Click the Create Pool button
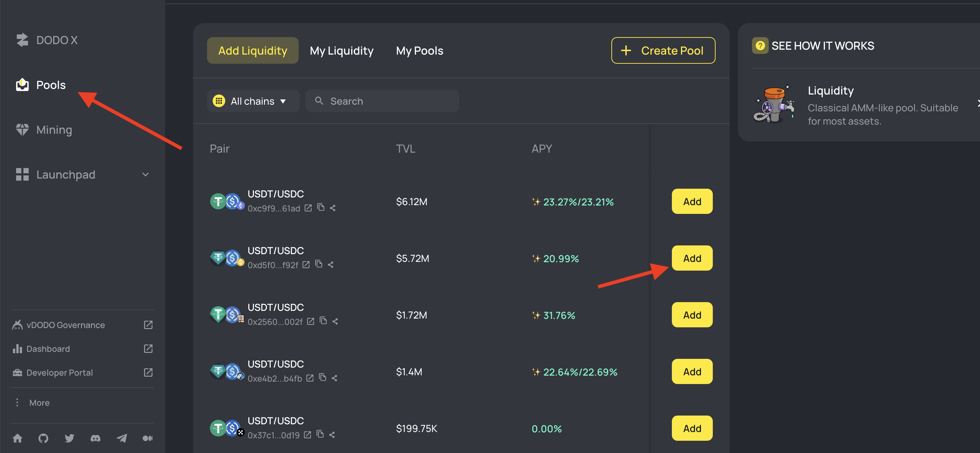Image resolution: width=980 pixels, height=453 pixels. (x=663, y=51)
